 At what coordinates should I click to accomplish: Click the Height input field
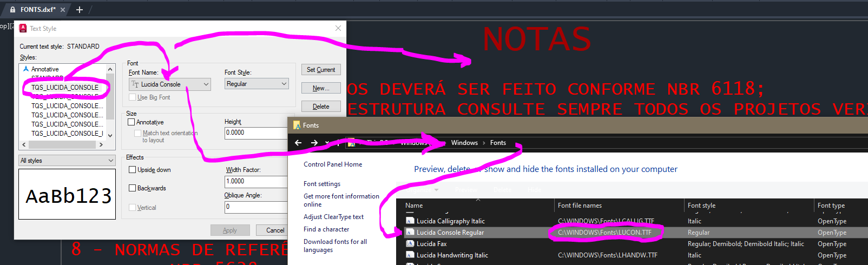(x=256, y=132)
